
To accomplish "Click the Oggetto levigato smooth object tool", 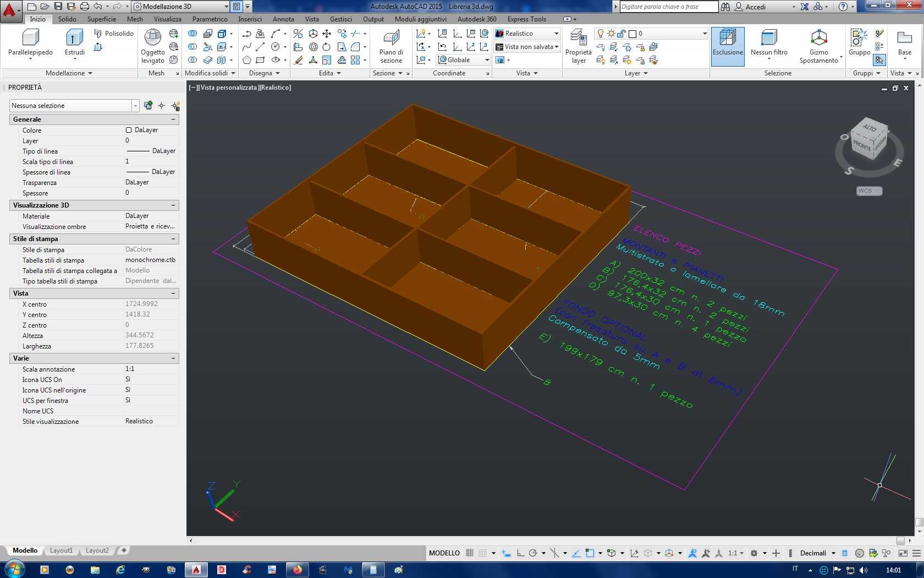I will pos(152,46).
